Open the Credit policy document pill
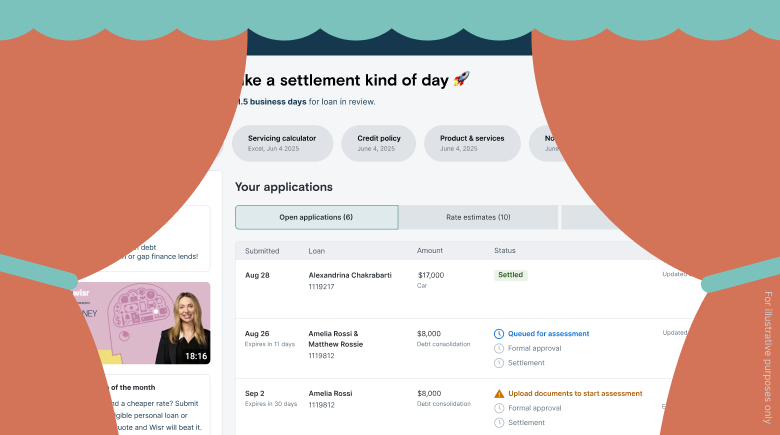Viewport: 780px width, 435px height. 379,143
